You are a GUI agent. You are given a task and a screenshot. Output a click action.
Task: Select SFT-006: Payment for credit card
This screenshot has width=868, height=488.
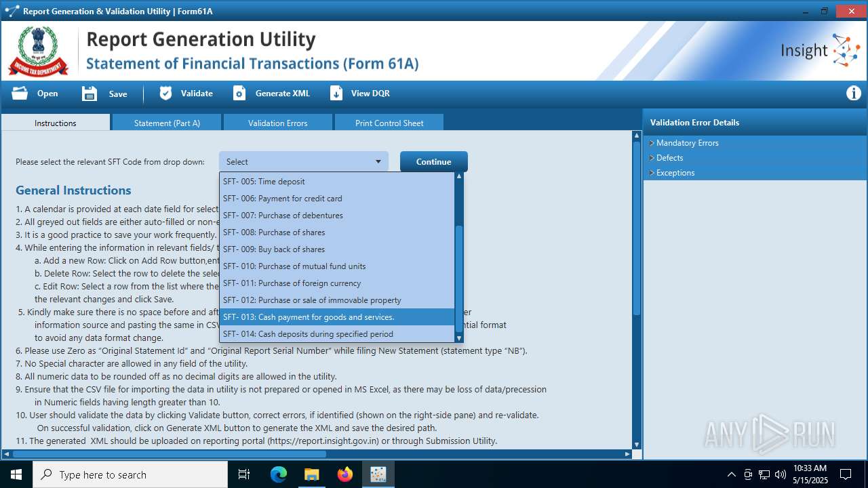tap(337, 199)
